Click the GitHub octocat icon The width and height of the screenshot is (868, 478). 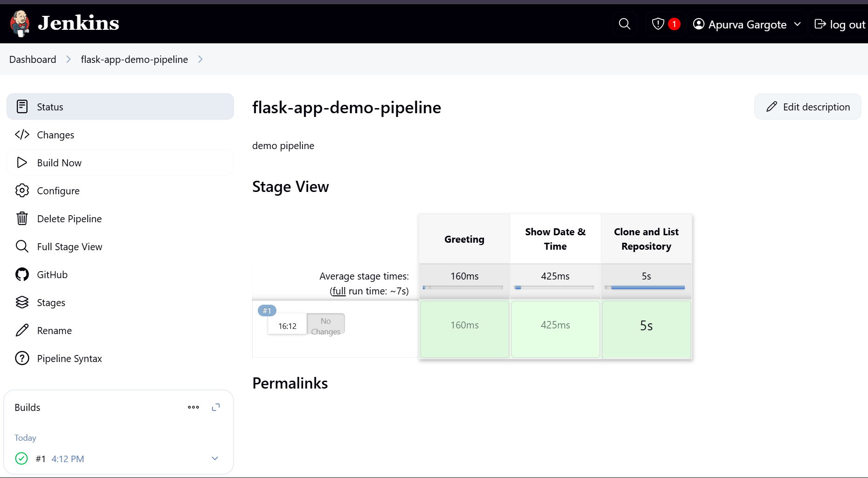pos(22,274)
